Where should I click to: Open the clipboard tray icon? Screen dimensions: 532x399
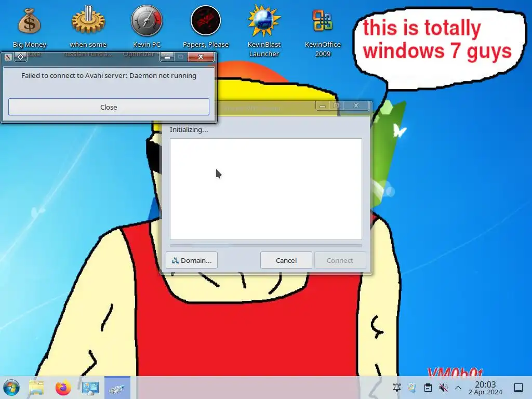(428, 388)
